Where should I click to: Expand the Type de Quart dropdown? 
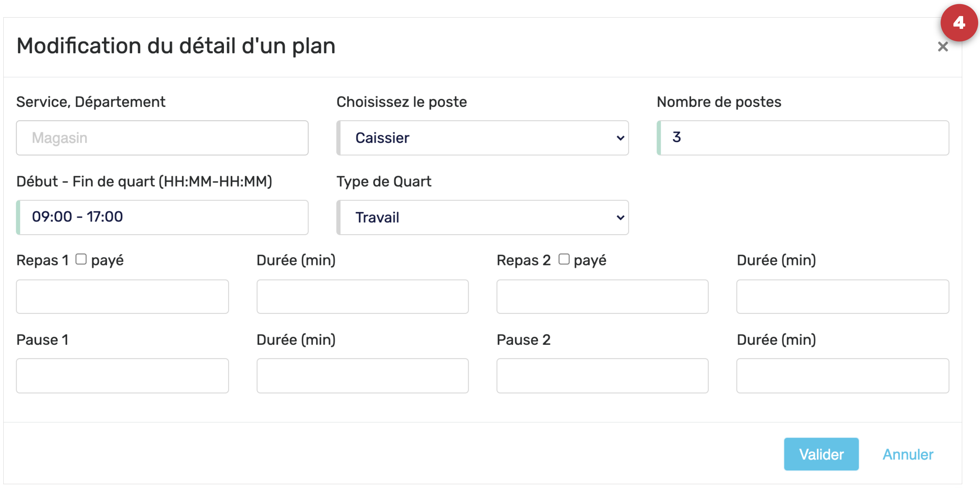pos(482,217)
